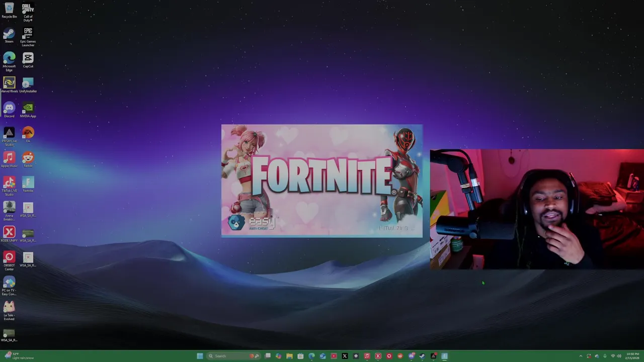This screenshot has width=644, height=362.
Task: Open the Recycle Bin desktop icon
Action: pos(9,11)
